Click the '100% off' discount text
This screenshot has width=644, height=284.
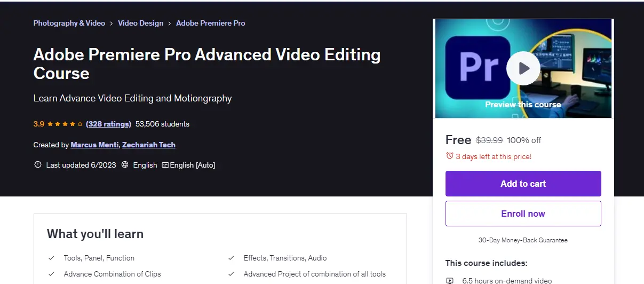(524, 140)
